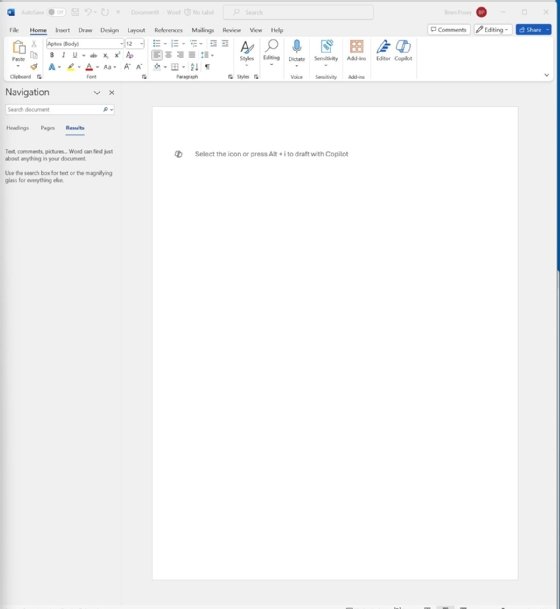Expand the multilevel list dropdown
This screenshot has width=560, height=609.
tap(201, 44)
